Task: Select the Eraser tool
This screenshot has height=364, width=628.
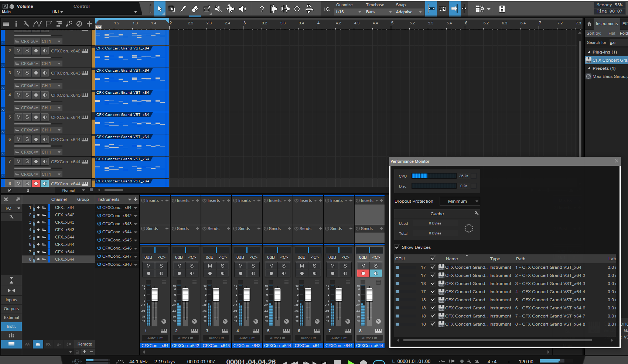Action: point(195,9)
